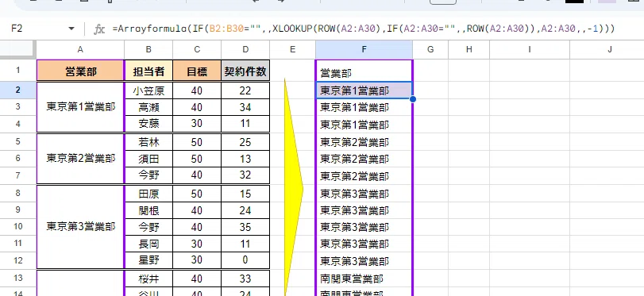
Task: Select row 2 header
Action: (x=18, y=90)
